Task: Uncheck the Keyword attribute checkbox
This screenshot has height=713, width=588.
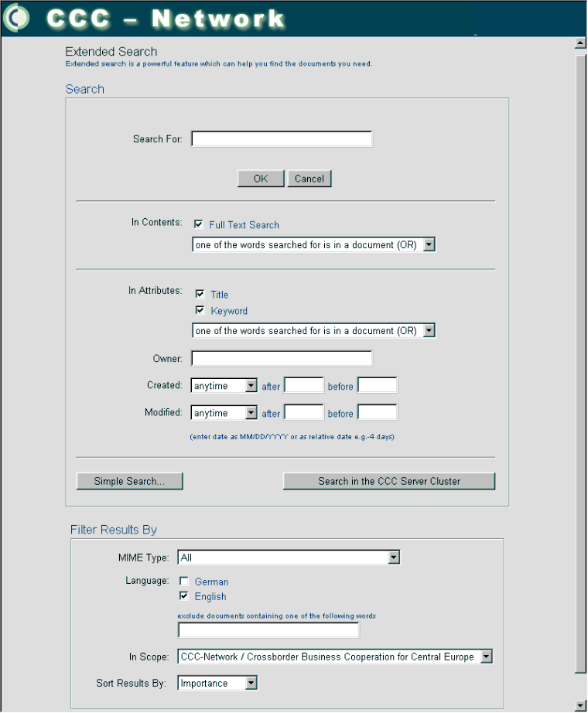Action: tap(200, 311)
